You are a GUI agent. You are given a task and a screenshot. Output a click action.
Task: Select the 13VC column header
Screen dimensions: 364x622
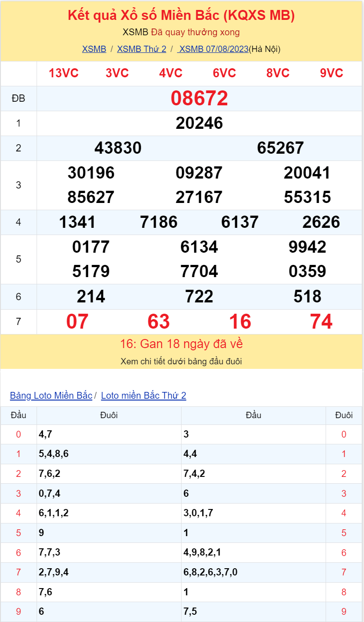(64, 72)
